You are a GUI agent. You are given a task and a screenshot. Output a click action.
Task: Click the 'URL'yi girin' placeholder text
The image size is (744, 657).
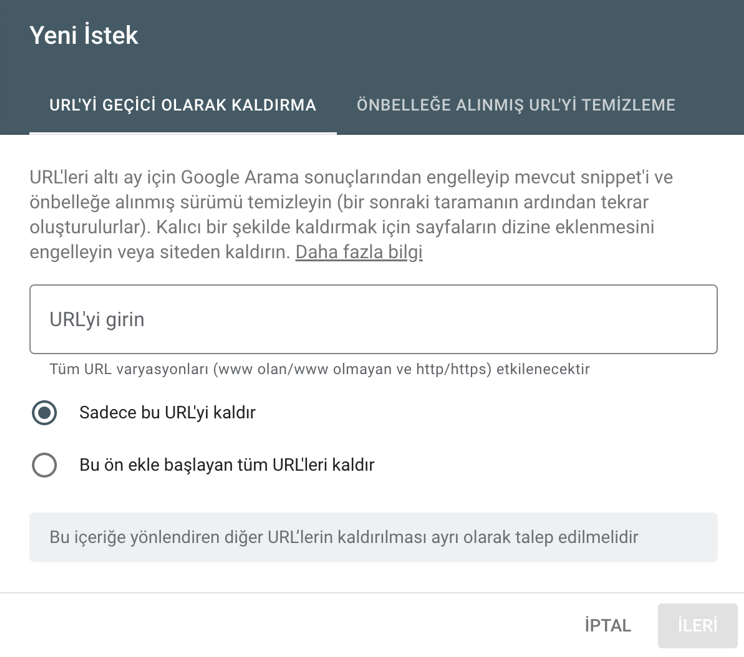[97, 320]
